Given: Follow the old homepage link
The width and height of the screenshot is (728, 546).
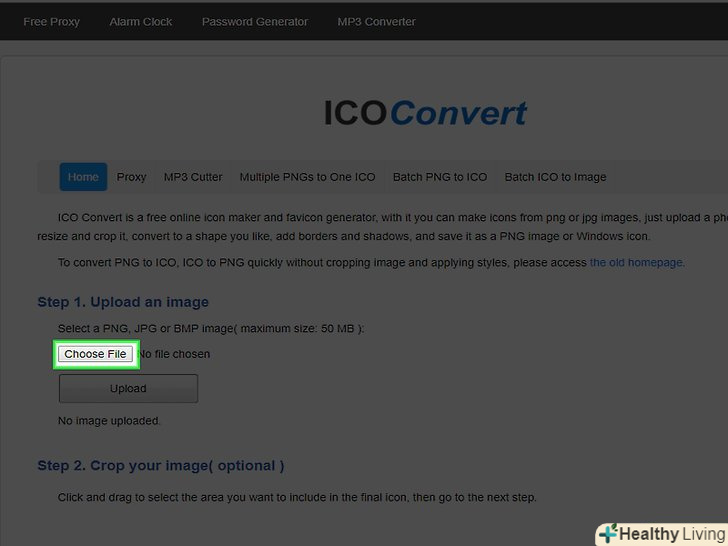Looking at the screenshot, I should point(636,263).
